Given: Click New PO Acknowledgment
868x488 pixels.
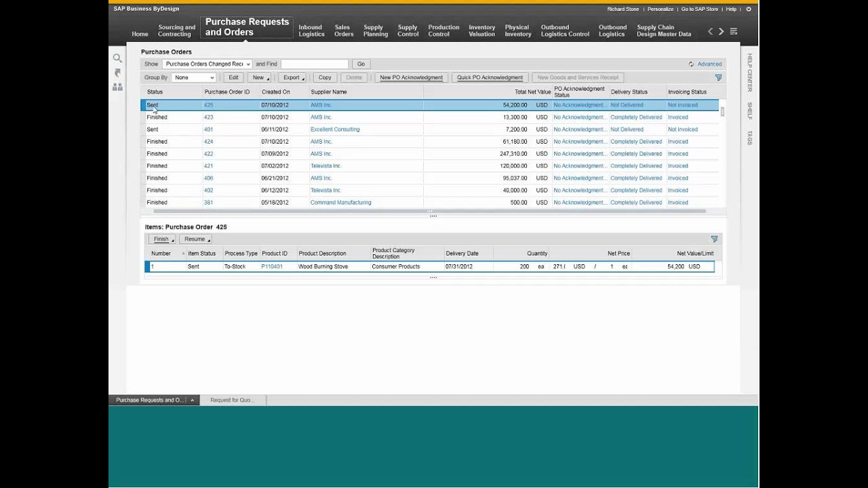Looking at the screenshot, I should tap(411, 78).
